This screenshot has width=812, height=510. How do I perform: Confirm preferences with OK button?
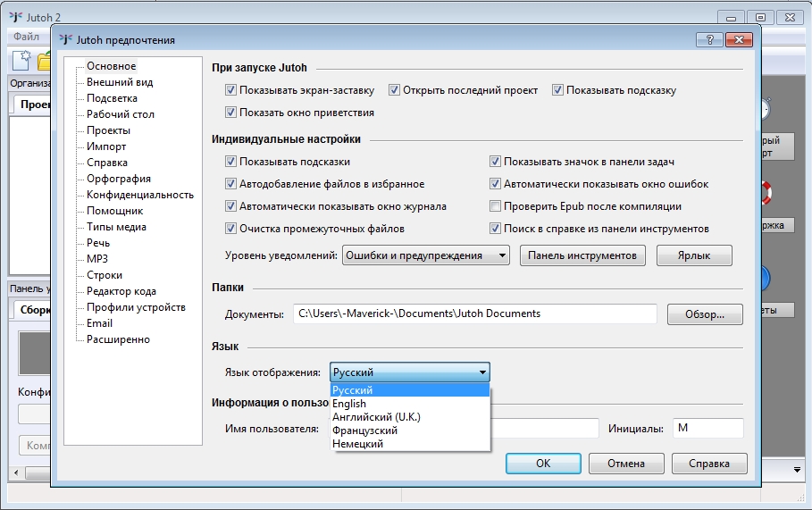coord(543,464)
